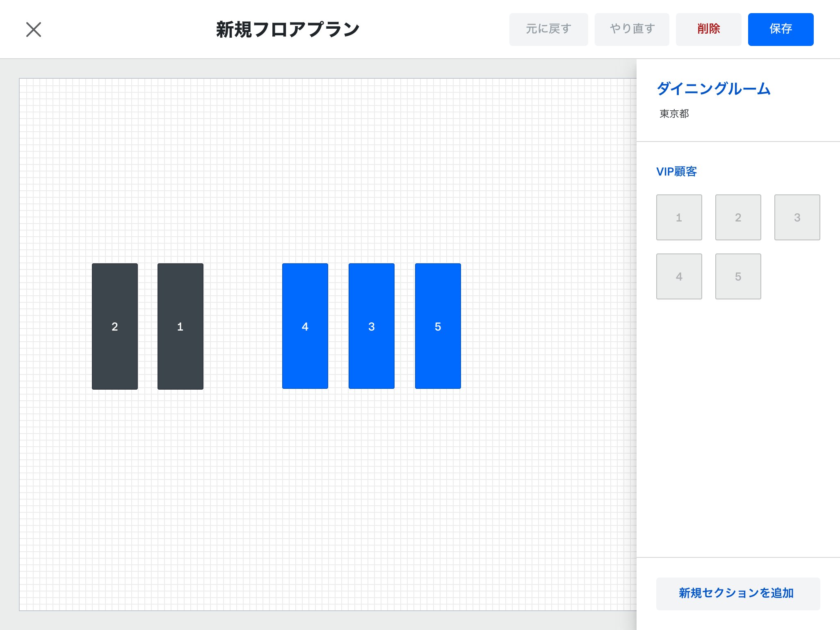Click VIP顧客 seat option 3
Viewport: 840px width, 630px height.
[x=797, y=217]
